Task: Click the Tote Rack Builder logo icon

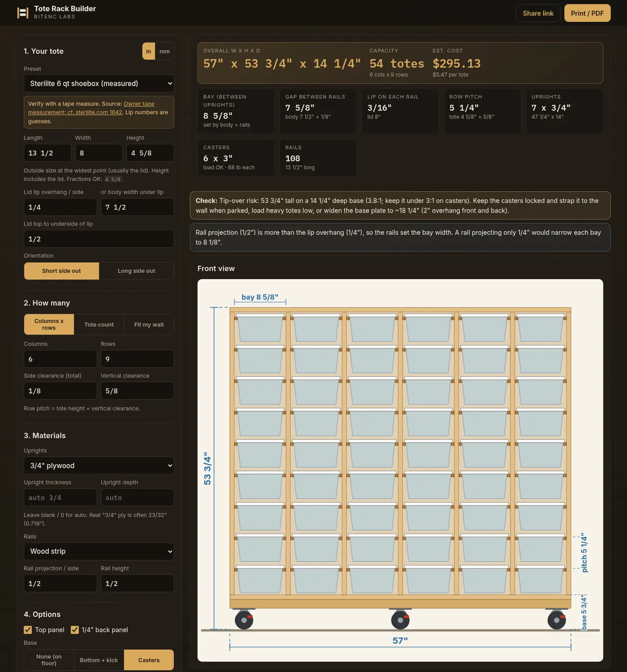Action: tap(23, 13)
